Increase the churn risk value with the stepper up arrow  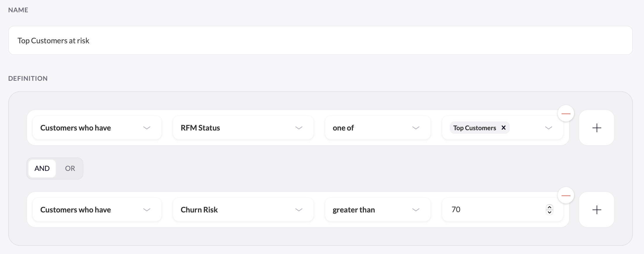pos(550,207)
